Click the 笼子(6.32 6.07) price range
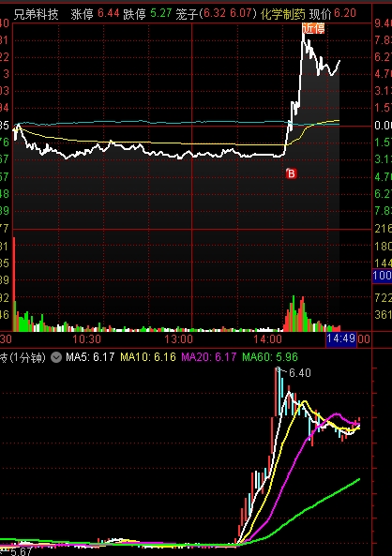The height and width of the screenshot is (556, 392). [216, 14]
